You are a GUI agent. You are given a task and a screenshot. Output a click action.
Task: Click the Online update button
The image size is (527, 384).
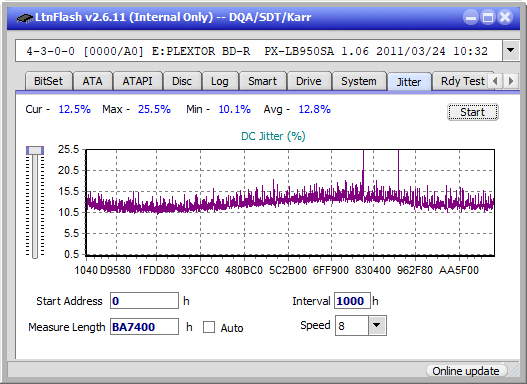pos(466,371)
